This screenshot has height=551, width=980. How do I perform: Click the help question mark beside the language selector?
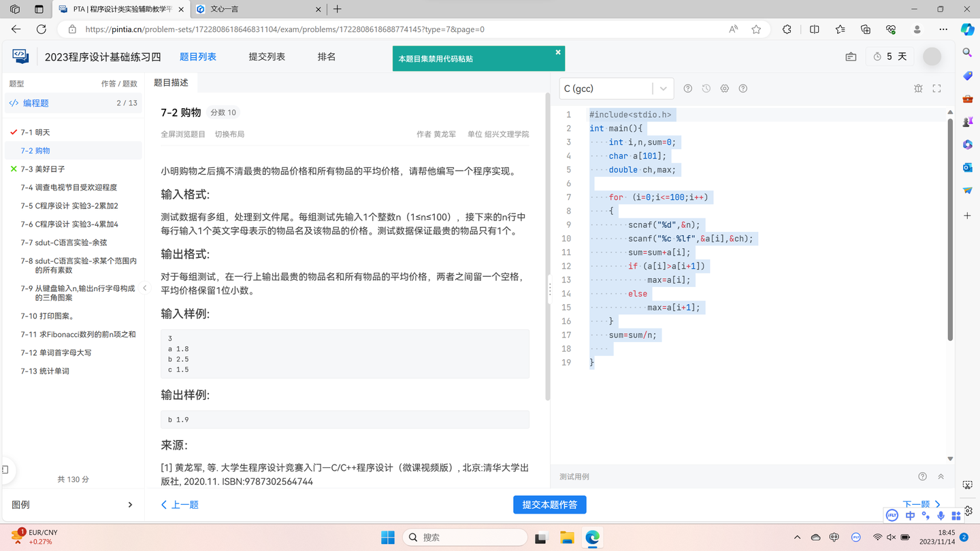click(x=687, y=88)
